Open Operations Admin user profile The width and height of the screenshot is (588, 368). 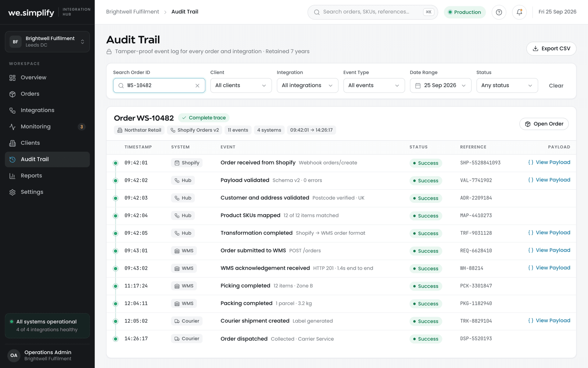pyautogui.click(x=47, y=355)
